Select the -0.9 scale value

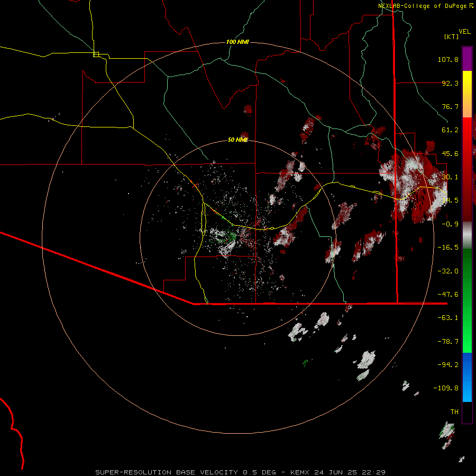(x=450, y=224)
